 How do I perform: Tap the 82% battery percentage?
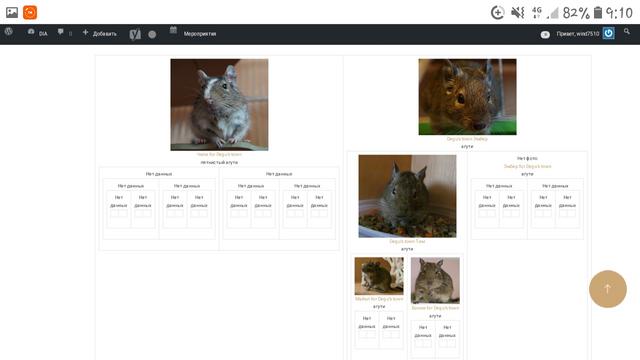(576, 13)
